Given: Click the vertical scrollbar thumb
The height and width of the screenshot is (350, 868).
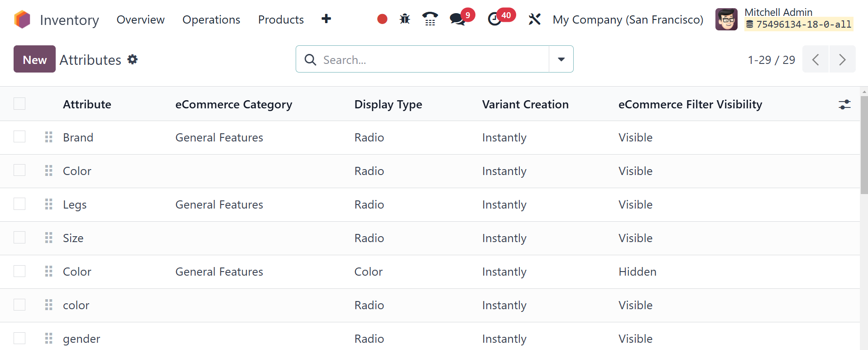Looking at the screenshot, I should 864,145.
